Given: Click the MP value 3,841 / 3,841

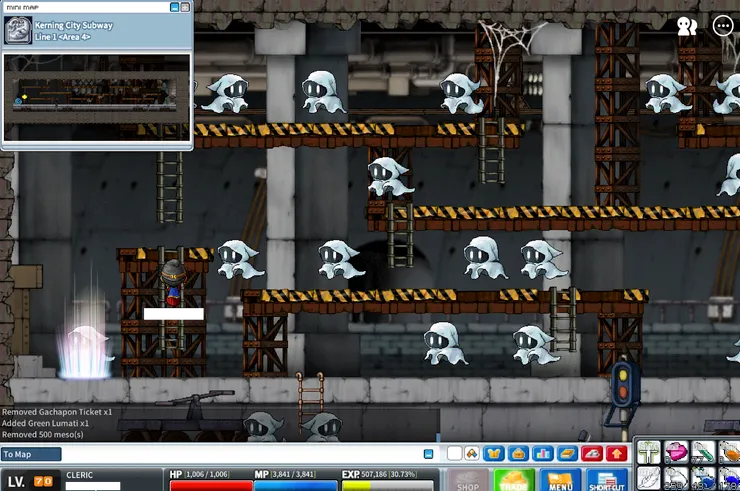Looking at the screenshot, I should click(x=293, y=474).
